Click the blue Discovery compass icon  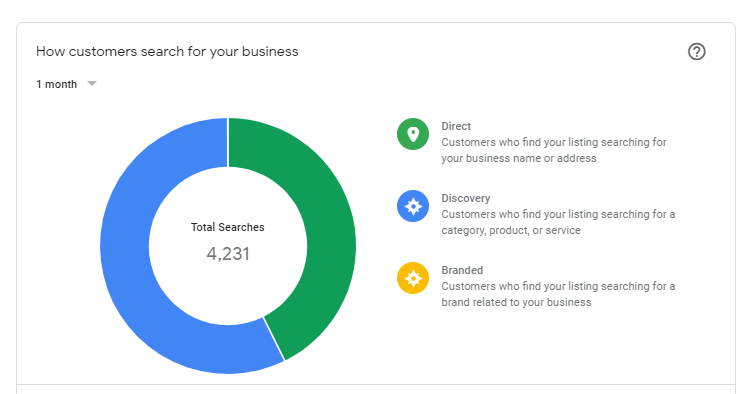(x=413, y=206)
